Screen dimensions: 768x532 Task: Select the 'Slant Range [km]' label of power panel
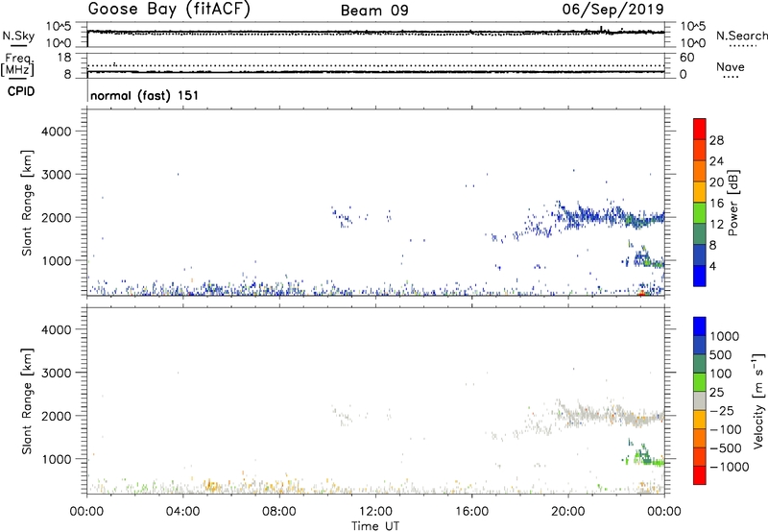pos(27,203)
